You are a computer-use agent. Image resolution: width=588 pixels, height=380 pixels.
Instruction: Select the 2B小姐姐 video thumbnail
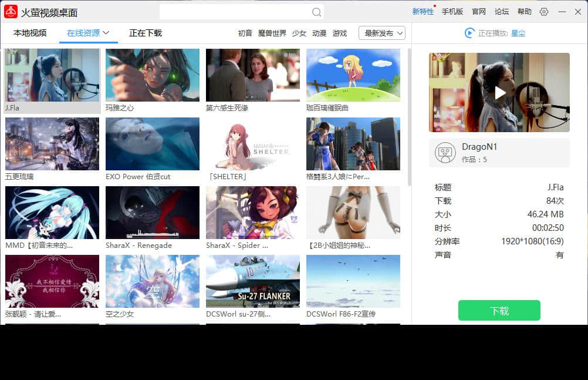click(x=353, y=213)
